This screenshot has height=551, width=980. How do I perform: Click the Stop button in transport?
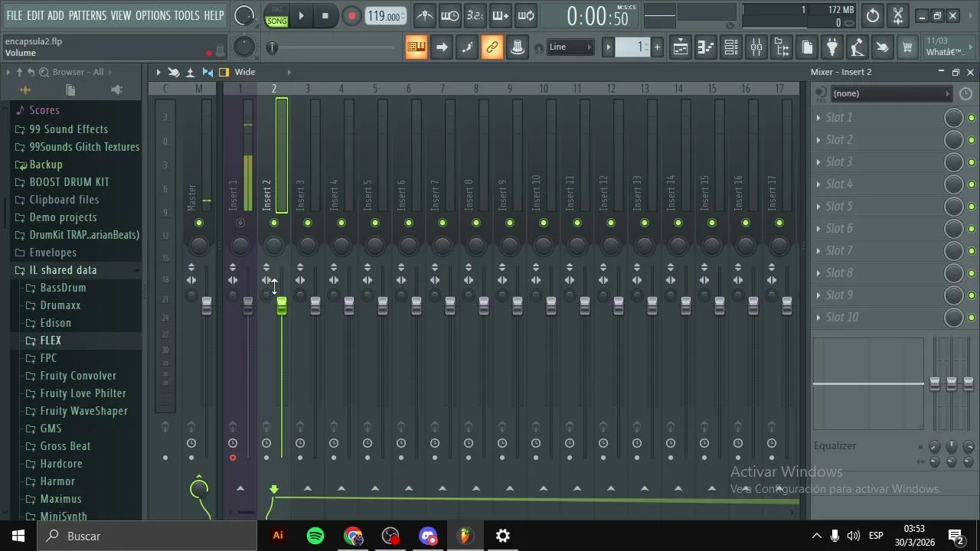pyautogui.click(x=325, y=15)
